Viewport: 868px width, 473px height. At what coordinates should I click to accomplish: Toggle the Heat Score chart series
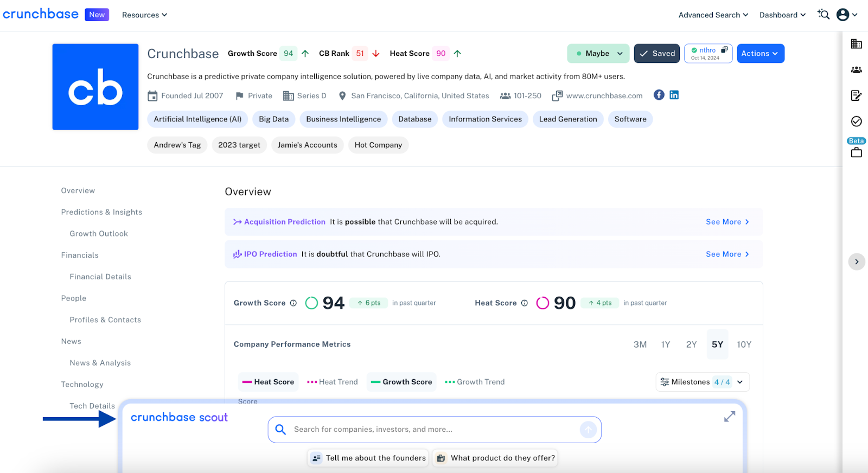tap(268, 382)
